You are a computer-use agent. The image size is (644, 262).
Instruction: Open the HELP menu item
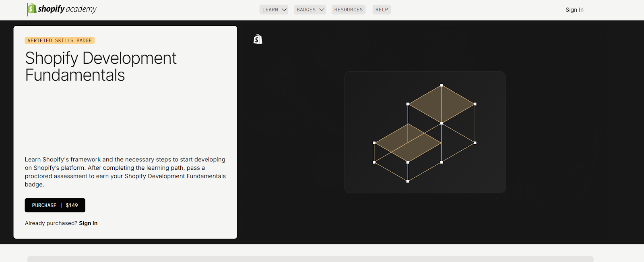point(382,10)
